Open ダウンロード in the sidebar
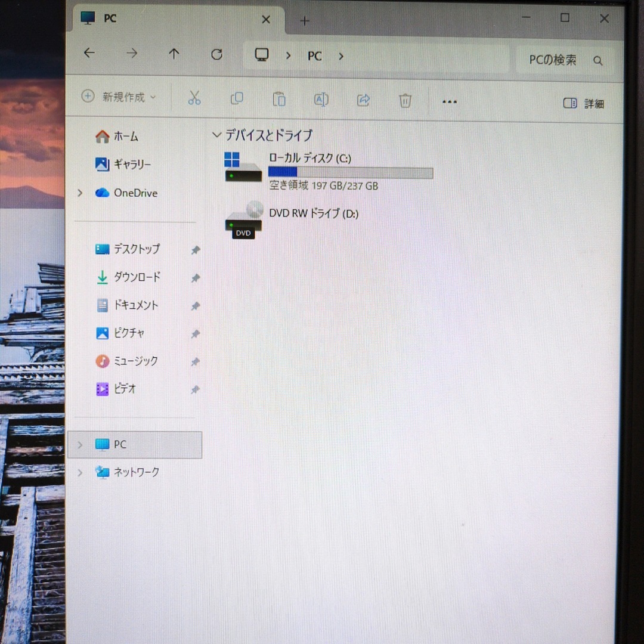The image size is (644, 644). [x=137, y=277]
